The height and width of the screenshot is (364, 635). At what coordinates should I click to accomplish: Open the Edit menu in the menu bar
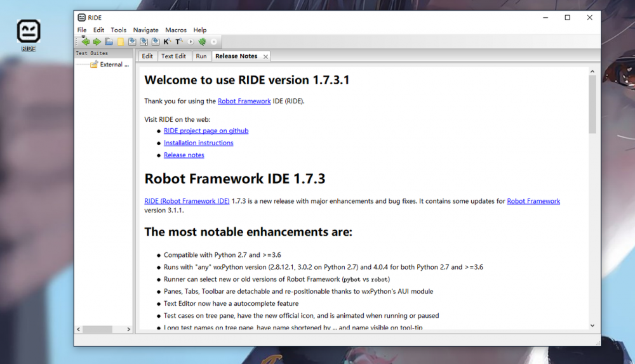point(98,30)
